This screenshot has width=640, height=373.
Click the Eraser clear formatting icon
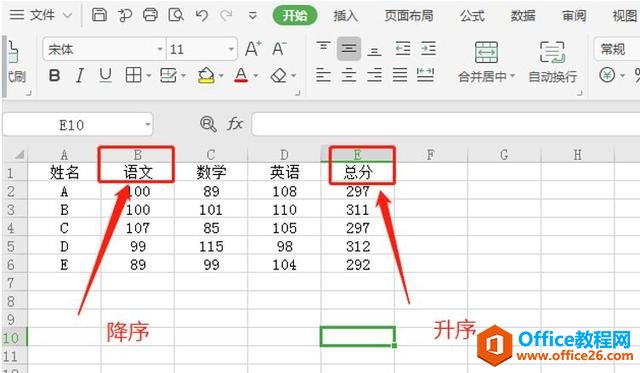279,75
